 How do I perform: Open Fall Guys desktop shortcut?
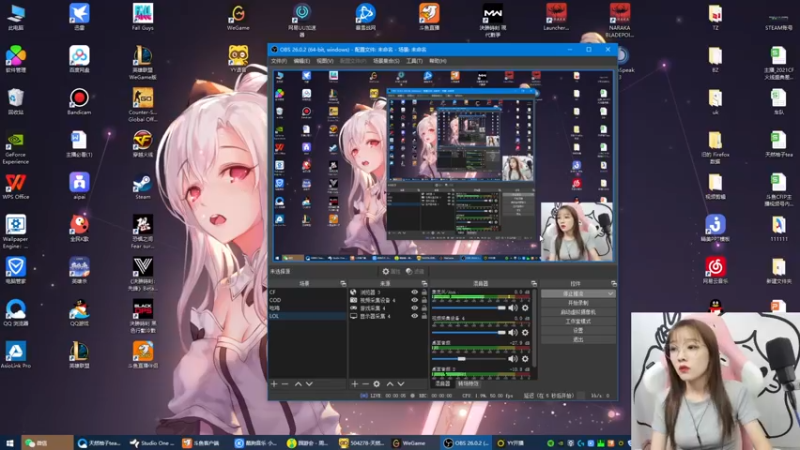pyautogui.click(x=142, y=17)
